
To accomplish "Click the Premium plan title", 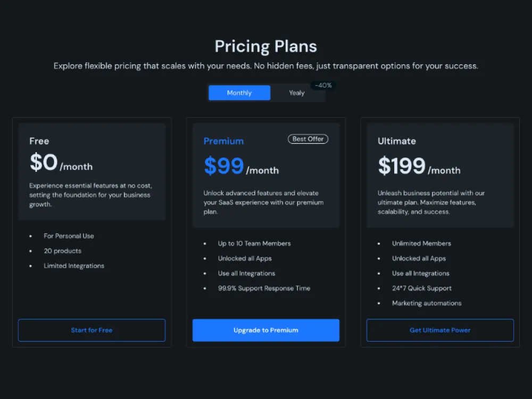I will coord(223,141).
